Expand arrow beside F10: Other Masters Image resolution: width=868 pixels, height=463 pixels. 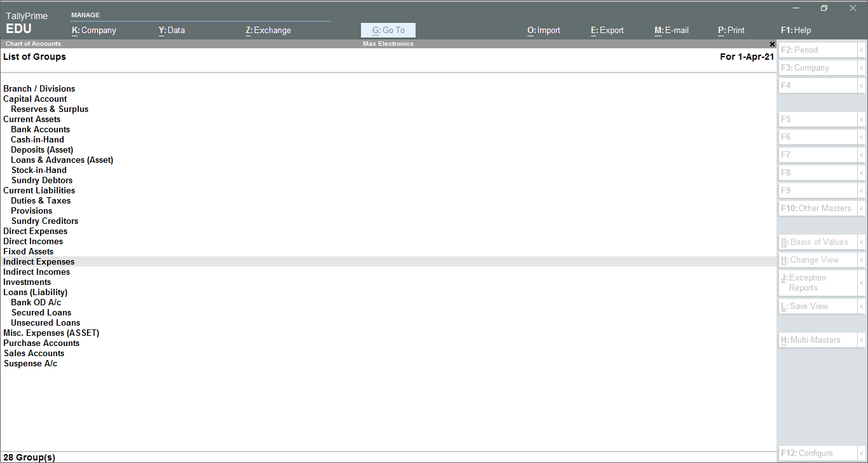(x=862, y=208)
